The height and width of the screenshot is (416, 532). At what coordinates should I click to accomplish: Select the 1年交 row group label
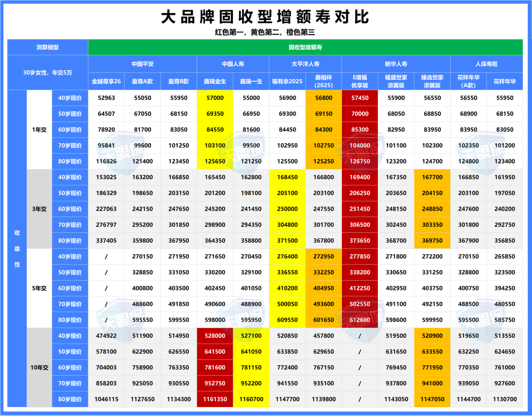pos(39,129)
